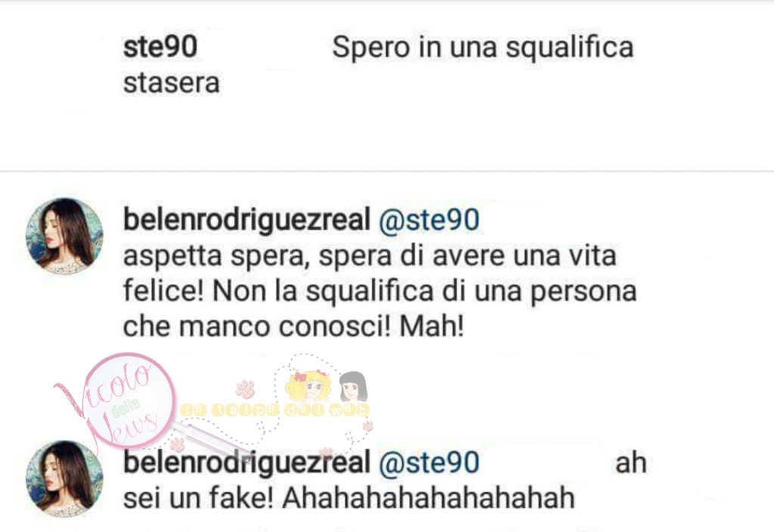Viewport: 774px width, 532px height.
Task: Click the word 'stasera' in top comment
Action: click(x=172, y=83)
